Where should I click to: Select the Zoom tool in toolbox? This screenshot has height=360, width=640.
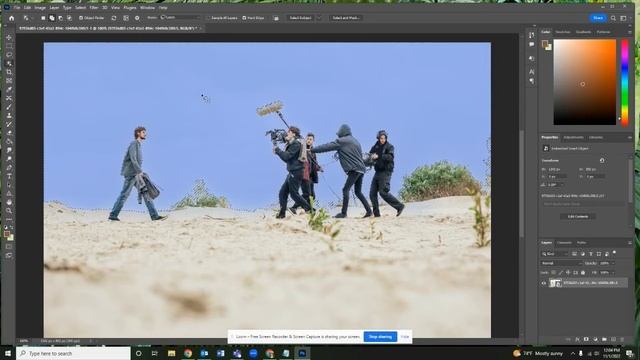click(x=9, y=211)
